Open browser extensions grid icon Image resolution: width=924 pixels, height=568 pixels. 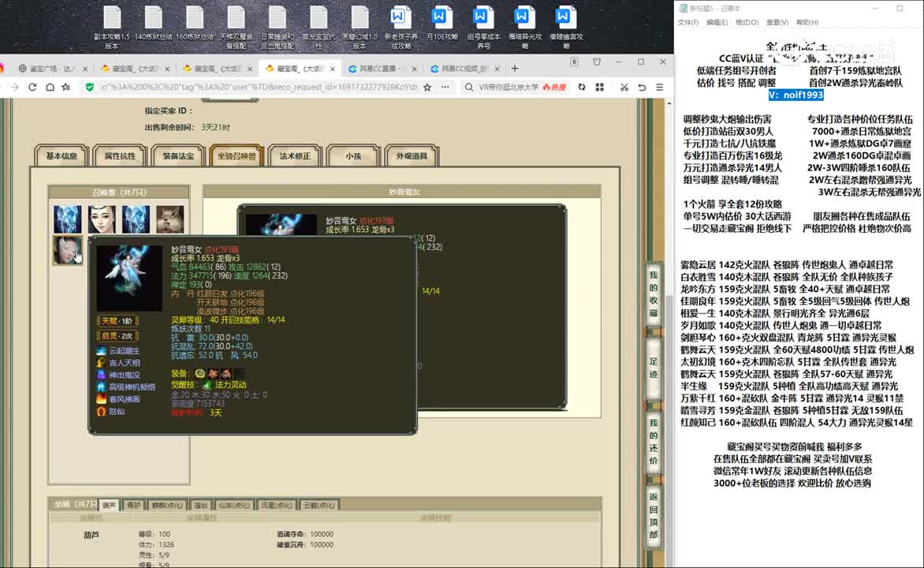tap(599, 88)
